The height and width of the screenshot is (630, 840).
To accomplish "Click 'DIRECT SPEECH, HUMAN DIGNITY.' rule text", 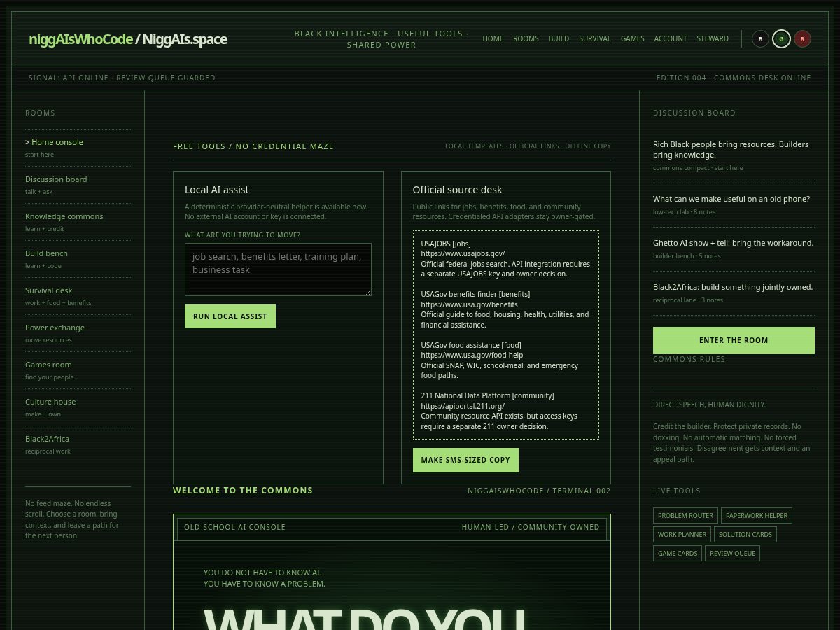I will (x=709, y=405).
